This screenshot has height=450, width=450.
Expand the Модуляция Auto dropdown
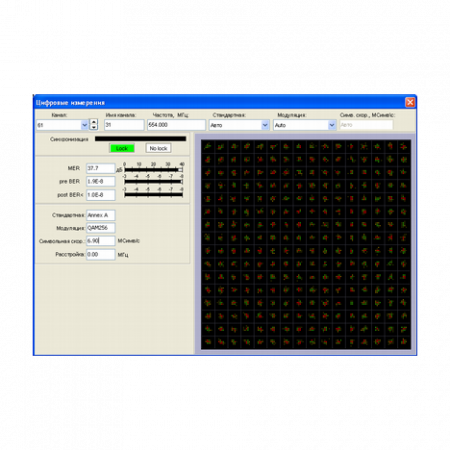pos(332,125)
